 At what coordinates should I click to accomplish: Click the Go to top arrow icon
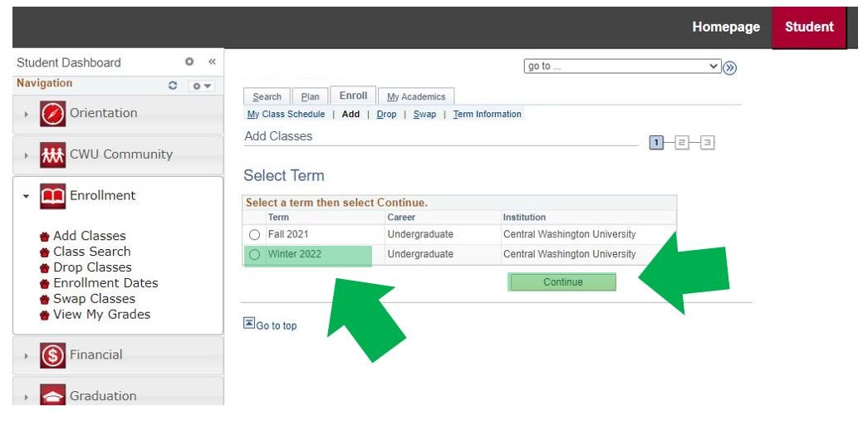pyautogui.click(x=249, y=323)
